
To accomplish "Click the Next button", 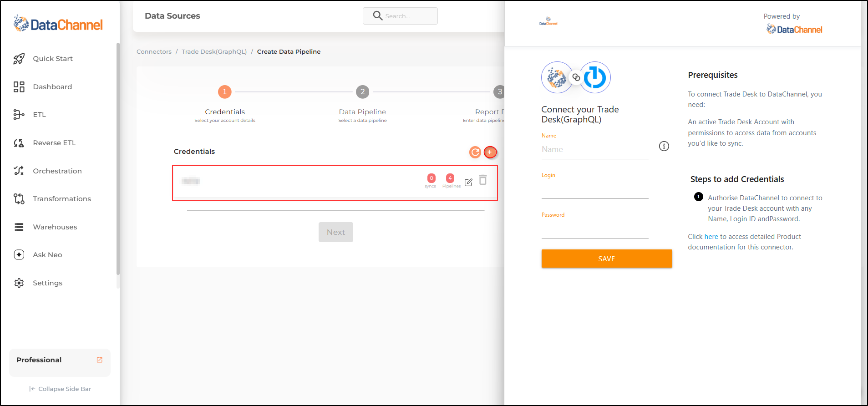I will 336,232.
